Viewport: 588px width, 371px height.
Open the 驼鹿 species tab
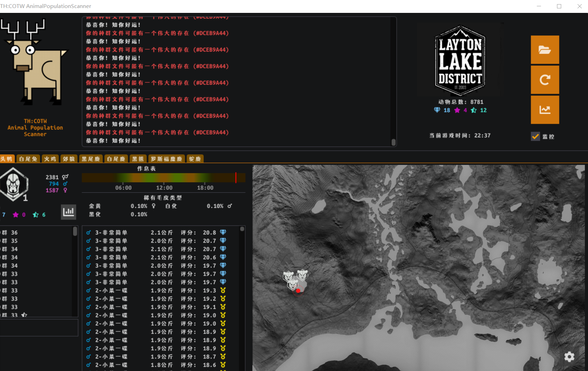point(195,159)
